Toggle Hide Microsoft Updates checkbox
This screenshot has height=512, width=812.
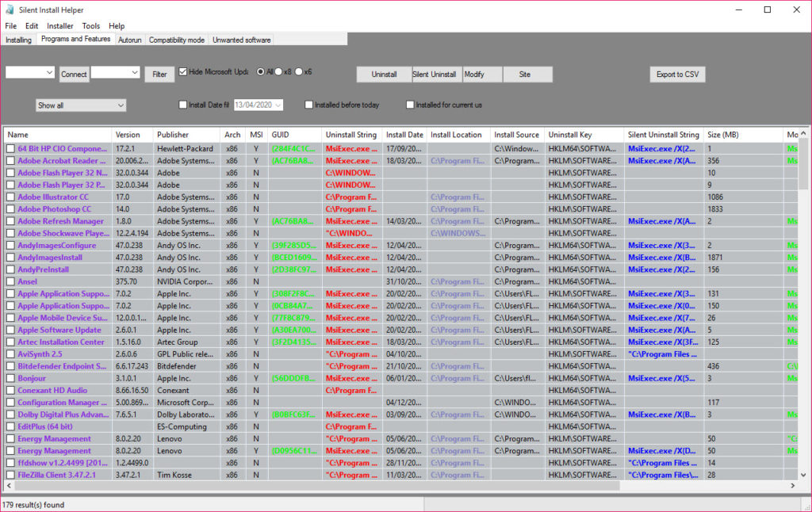pos(183,72)
